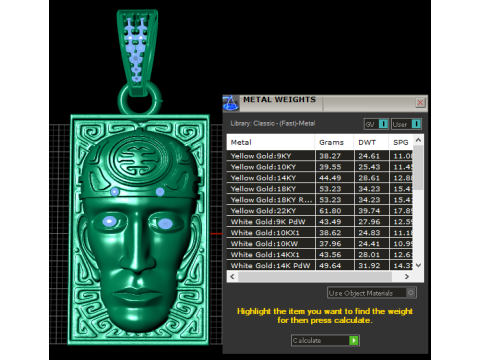Open the Use Object Materials dropdown
Viewport: 480px width, 360px height.
coord(372,293)
